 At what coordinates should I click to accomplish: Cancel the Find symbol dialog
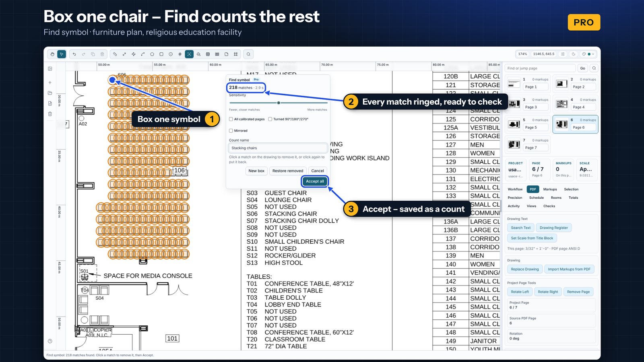pyautogui.click(x=318, y=171)
